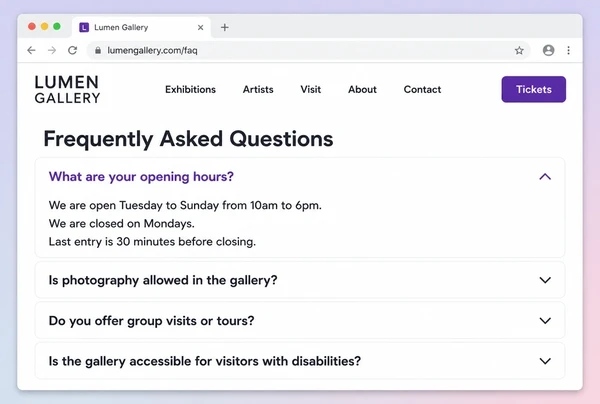The image size is (600, 404).
Task: Click the browser forward arrow
Action: tap(52, 50)
